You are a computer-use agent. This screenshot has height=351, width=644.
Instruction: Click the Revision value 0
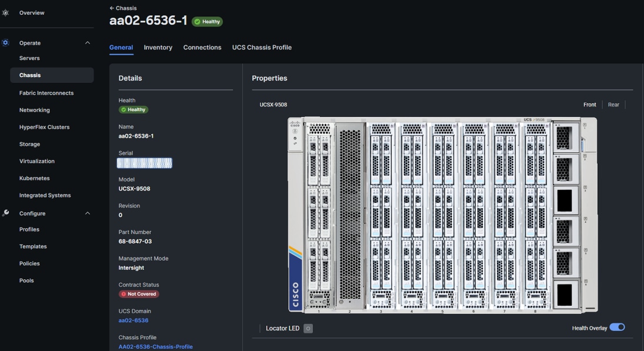(x=121, y=215)
